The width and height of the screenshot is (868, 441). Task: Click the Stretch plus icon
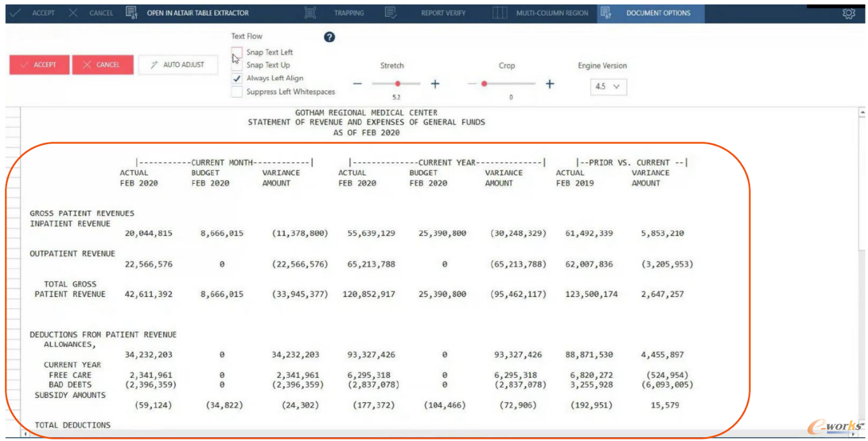click(x=435, y=84)
